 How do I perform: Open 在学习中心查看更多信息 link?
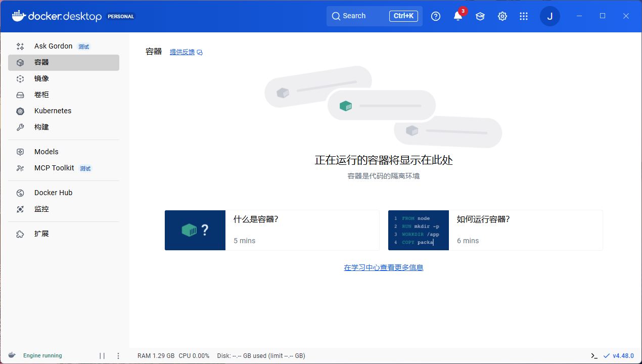pyautogui.click(x=383, y=267)
